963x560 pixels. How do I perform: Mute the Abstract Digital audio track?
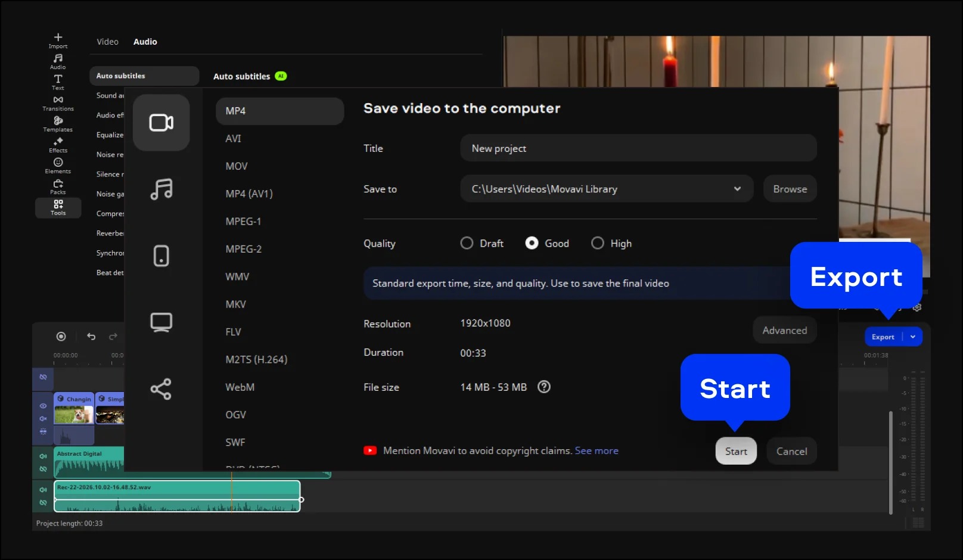43,456
